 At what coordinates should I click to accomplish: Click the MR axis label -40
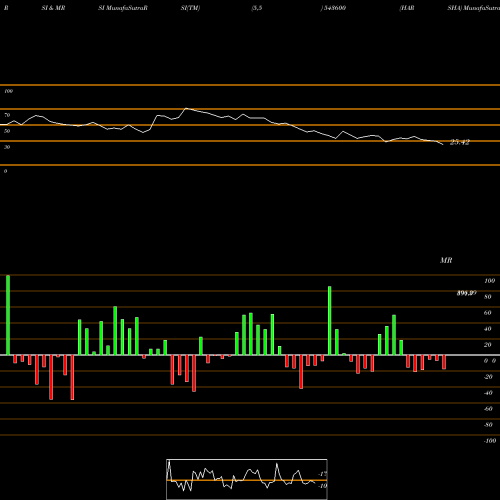pos(488,393)
